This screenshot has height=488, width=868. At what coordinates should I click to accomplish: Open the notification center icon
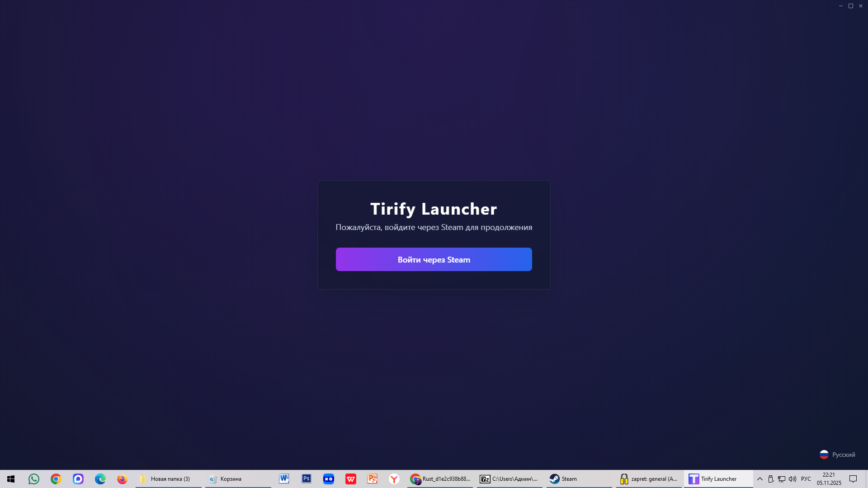(853, 479)
